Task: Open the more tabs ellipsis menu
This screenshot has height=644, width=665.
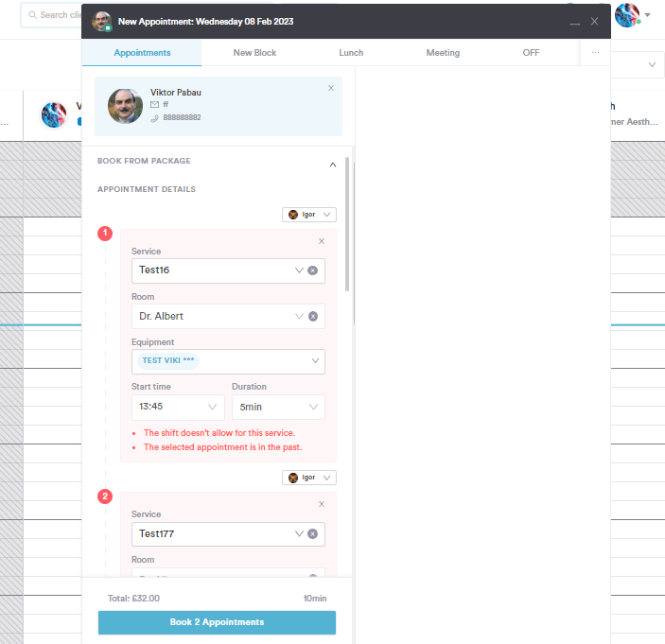Action: 595,53
